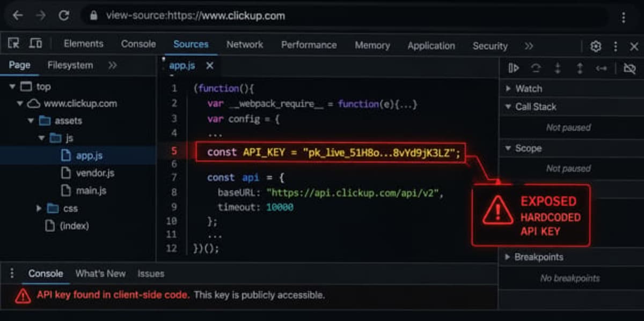644x321 pixels.
Task: Open the Network tab
Action: (245, 44)
